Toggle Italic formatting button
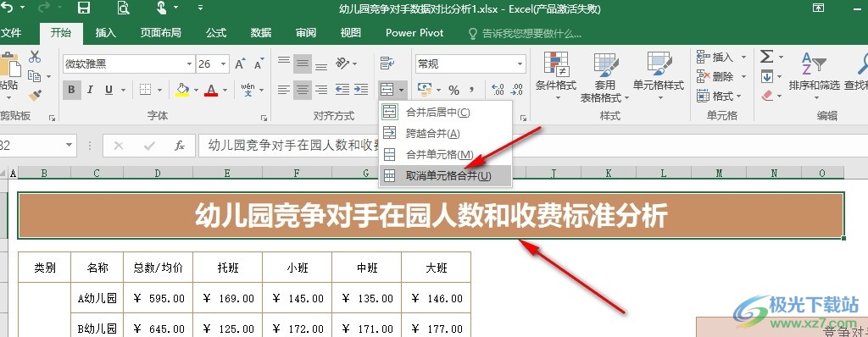The width and height of the screenshot is (868, 337). click(x=90, y=90)
